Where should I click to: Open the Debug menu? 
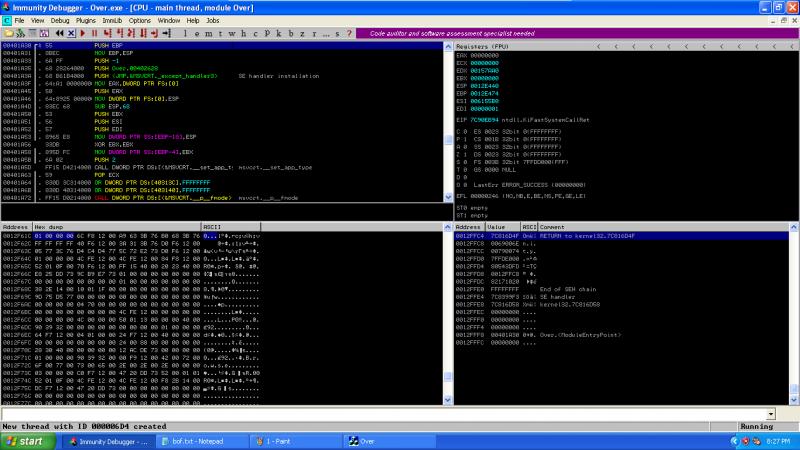click(60, 21)
